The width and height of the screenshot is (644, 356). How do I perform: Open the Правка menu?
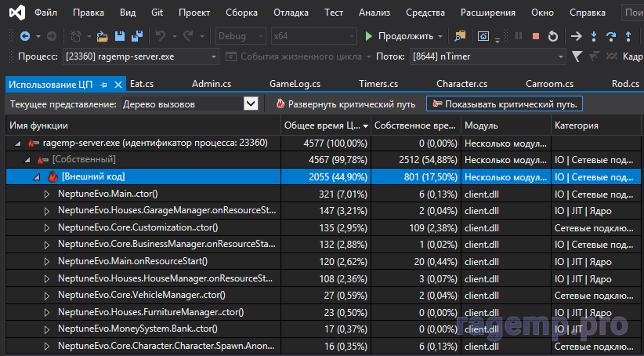point(89,13)
